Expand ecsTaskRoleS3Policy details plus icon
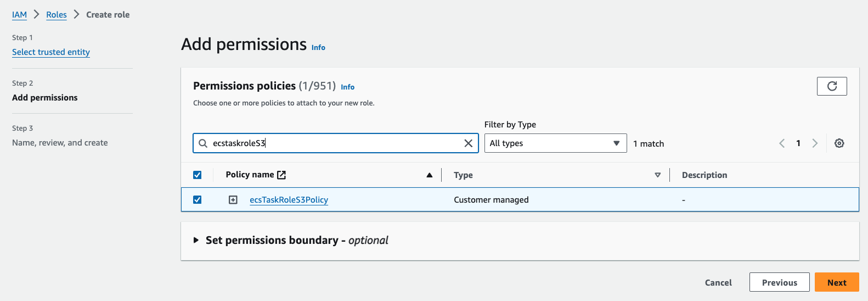This screenshot has width=868, height=301. 233,200
